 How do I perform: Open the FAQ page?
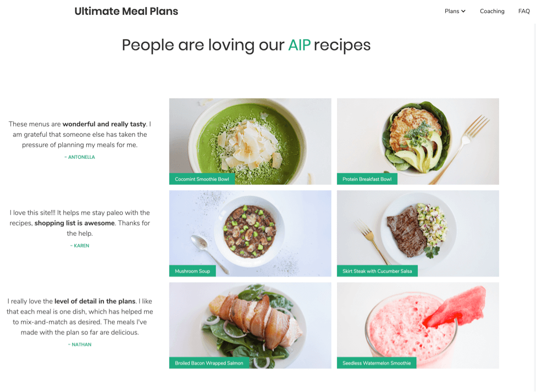524,12
